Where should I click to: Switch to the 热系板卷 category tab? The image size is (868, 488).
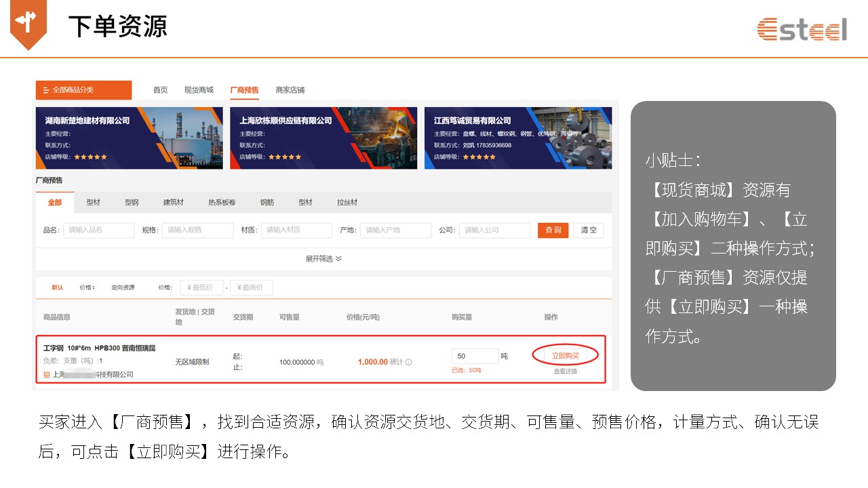[222, 203]
